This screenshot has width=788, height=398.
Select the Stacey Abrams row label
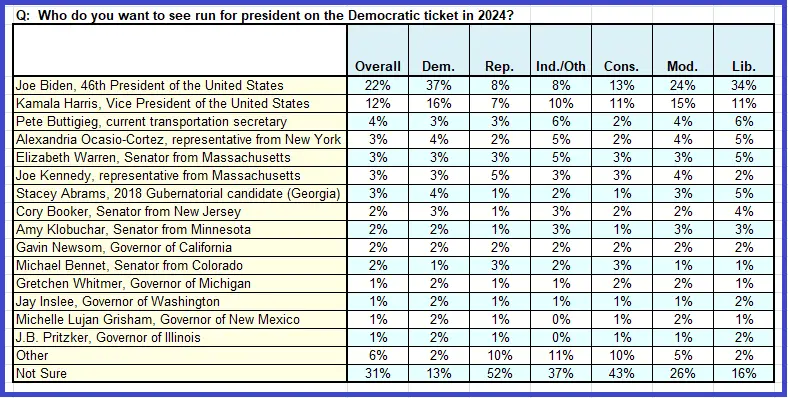pos(180,193)
